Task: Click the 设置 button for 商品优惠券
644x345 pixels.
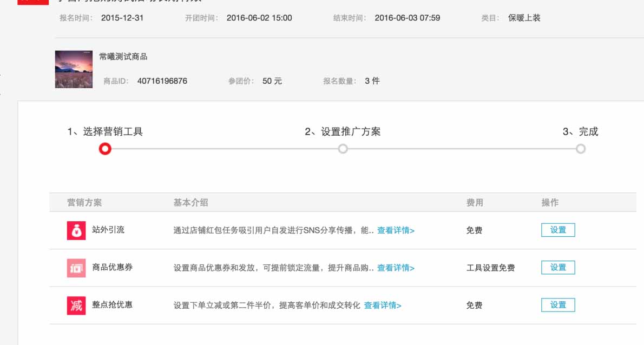Action: pyautogui.click(x=558, y=268)
